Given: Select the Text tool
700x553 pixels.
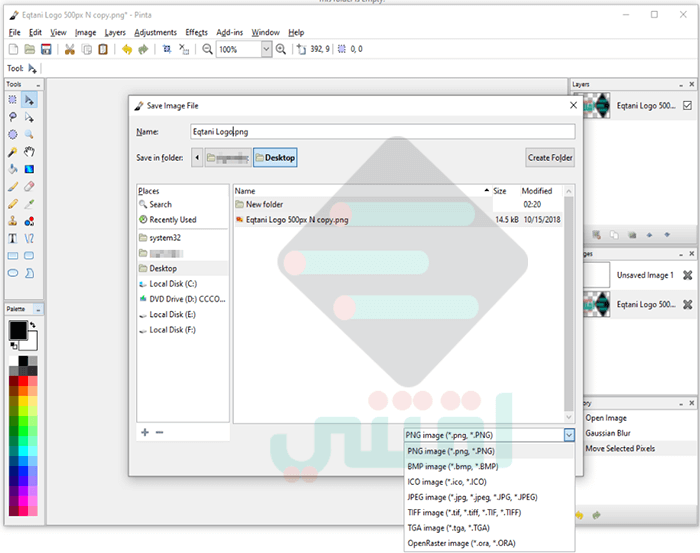Looking at the screenshot, I should pos(12,238).
